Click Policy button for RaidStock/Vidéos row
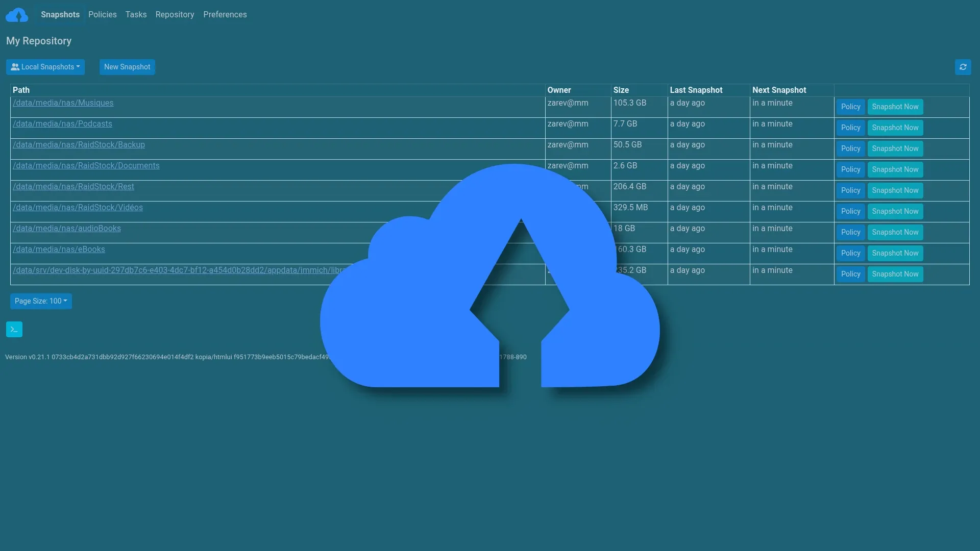 coord(850,211)
